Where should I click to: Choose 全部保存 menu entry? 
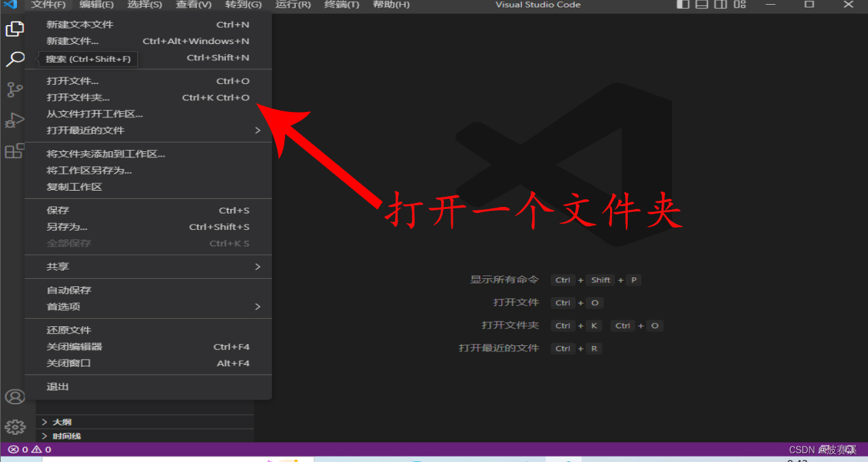click(148, 243)
